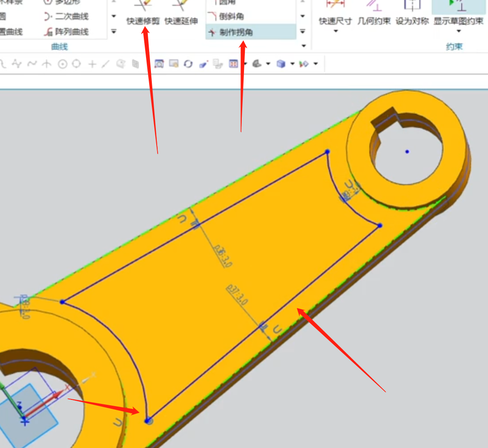The width and height of the screenshot is (488, 448).
Task: Click the clipping/section view icon
Action: pyautogui.click(x=304, y=64)
